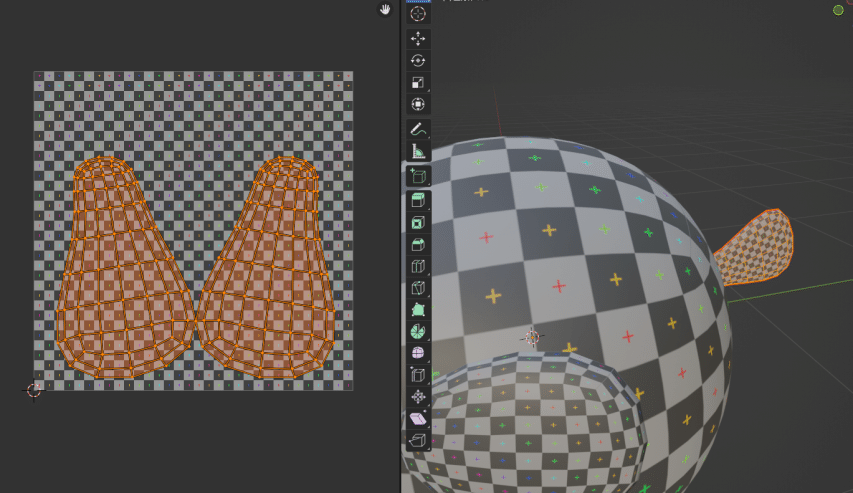Select the Scale tool
Screen dimensions: 853x493
coord(418,82)
